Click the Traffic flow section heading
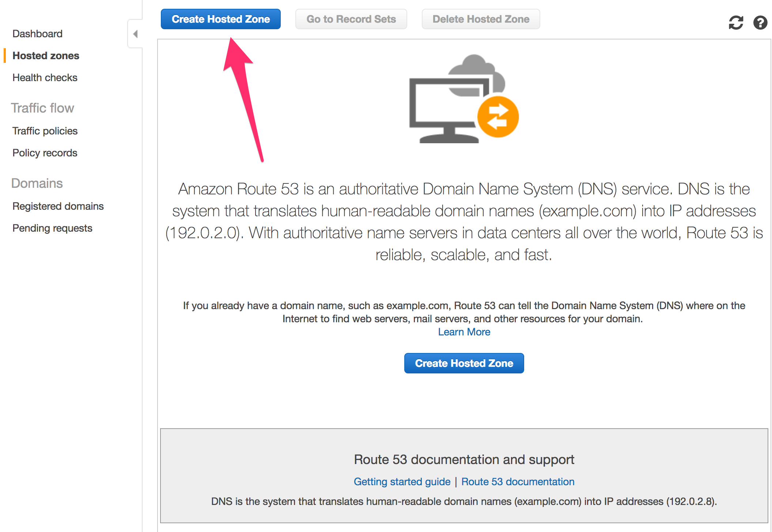The height and width of the screenshot is (532, 772). 42,108
